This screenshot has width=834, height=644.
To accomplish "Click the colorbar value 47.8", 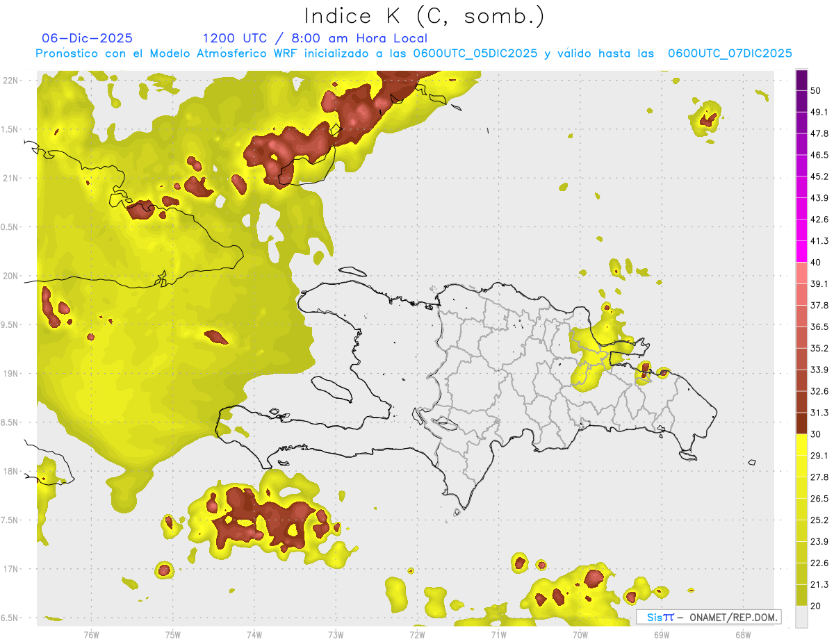I will 819,133.
